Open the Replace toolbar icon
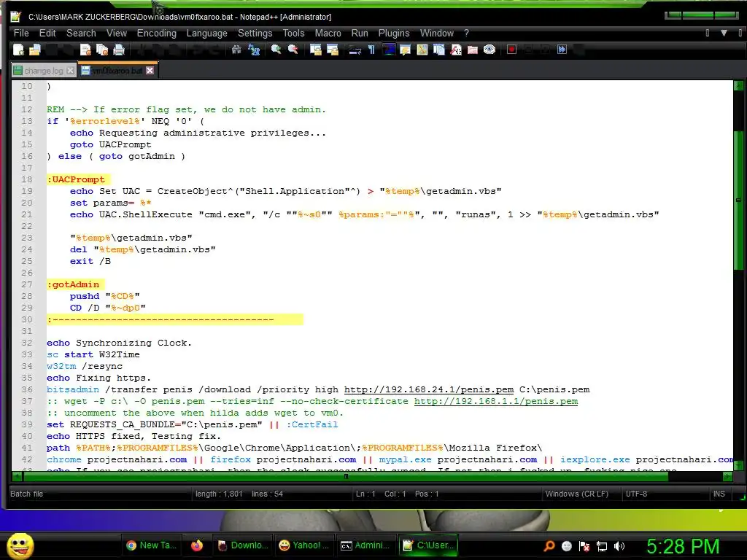Image resolution: width=747 pixels, height=560 pixels. coord(254,50)
